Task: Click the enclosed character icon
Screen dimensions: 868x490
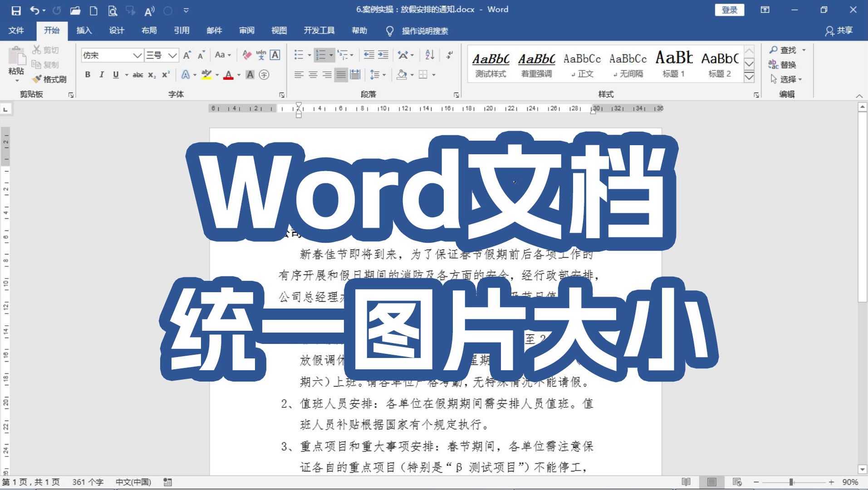Action: click(264, 75)
